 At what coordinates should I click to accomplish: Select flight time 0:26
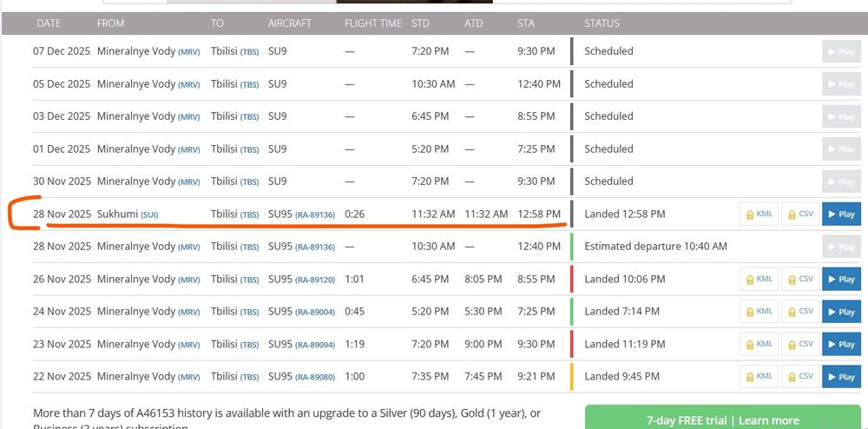pos(354,214)
